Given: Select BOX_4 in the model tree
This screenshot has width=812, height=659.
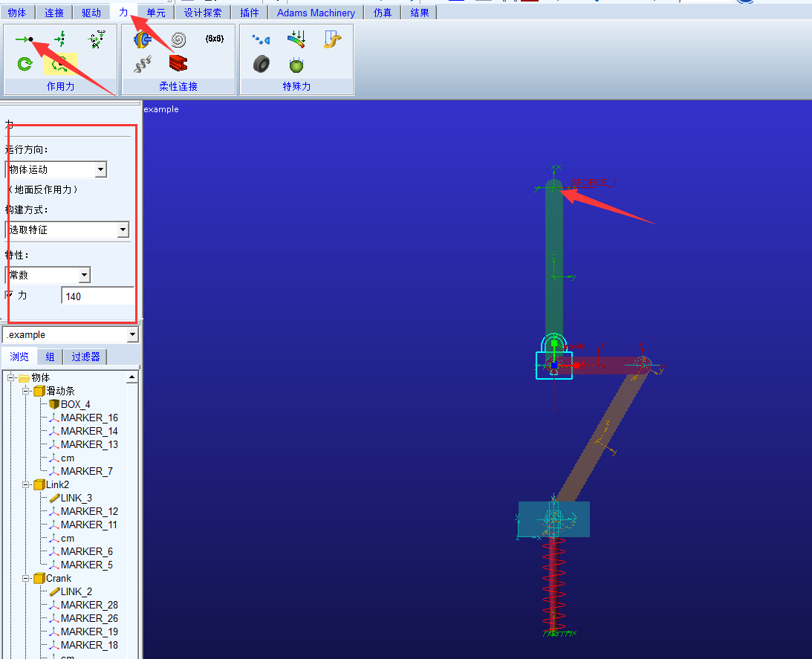Looking at the screenshot, I should (75, 404).
